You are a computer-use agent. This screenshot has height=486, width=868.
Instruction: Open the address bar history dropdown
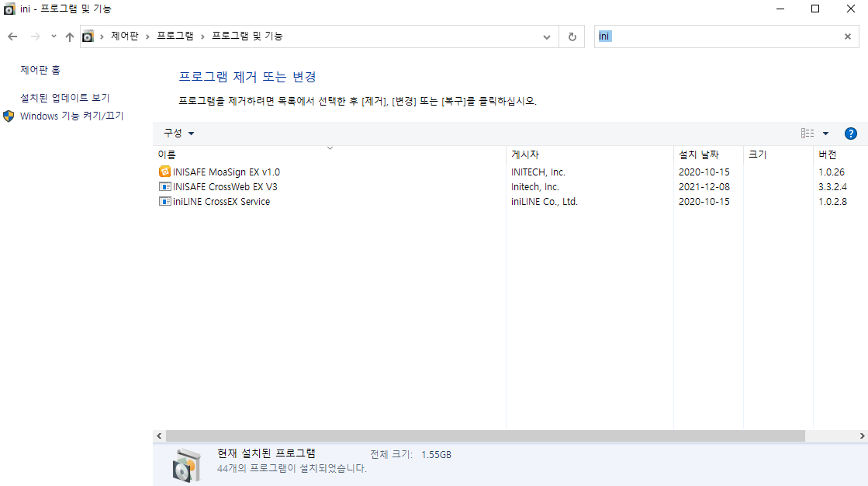pos(546,36)
